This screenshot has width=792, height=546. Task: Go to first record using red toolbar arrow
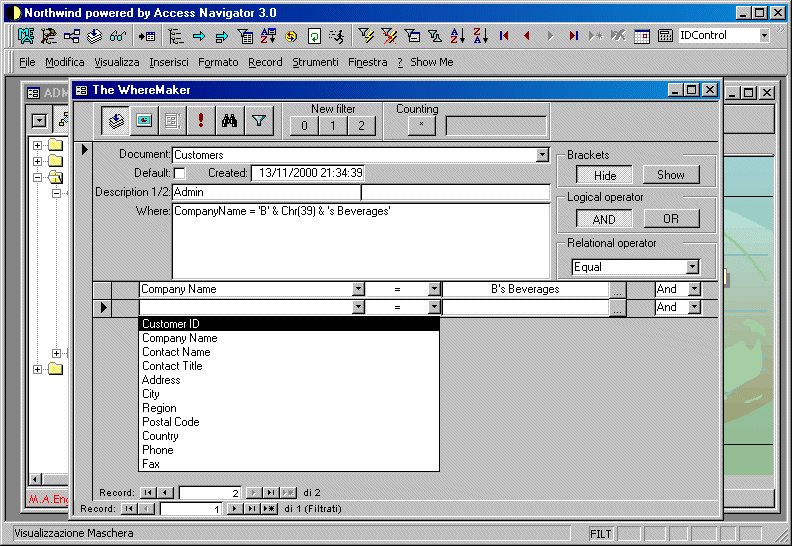pos(504,36)
